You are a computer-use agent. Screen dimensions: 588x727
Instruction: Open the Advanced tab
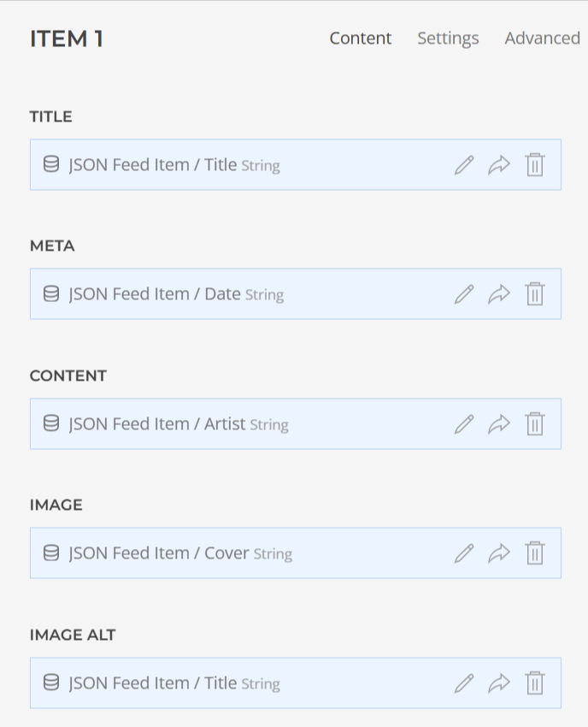click(x=542, y=38)
